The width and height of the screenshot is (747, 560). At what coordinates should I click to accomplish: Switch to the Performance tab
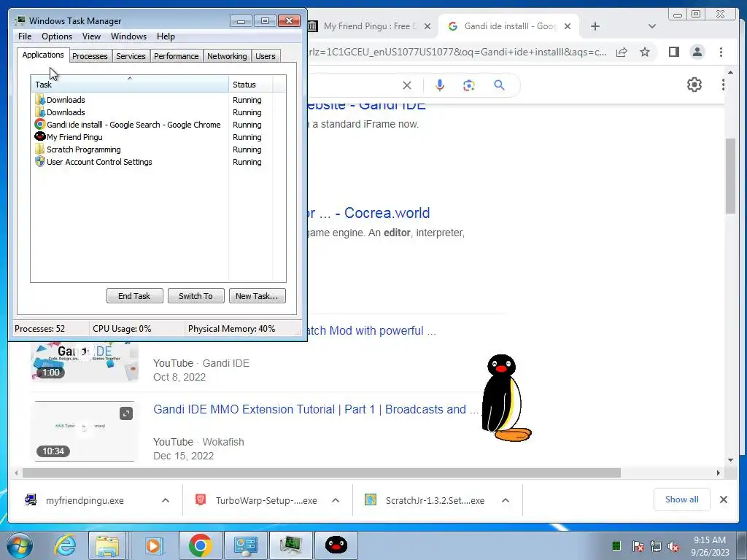click(x=176, y=56)
